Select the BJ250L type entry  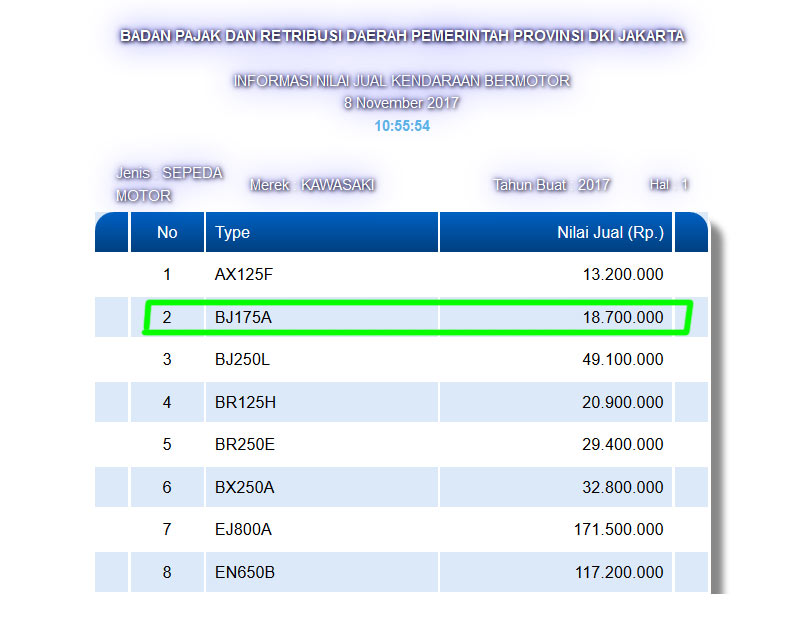(242, 359)
